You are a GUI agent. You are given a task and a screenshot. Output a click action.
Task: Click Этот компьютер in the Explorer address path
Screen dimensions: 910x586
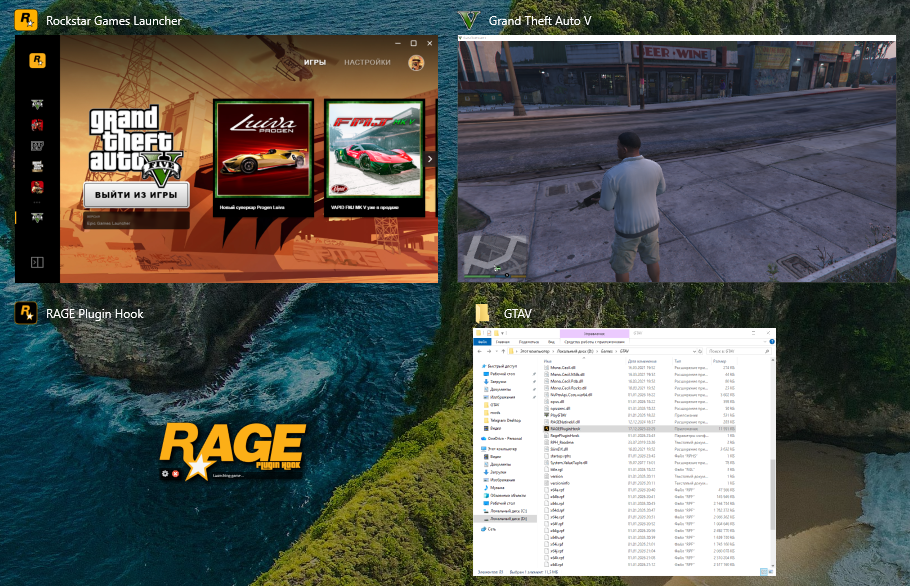pyautogui.click(x=535, y=351)
